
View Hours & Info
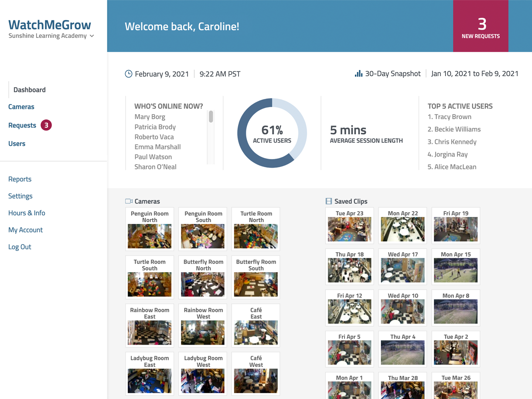point(27,213)
